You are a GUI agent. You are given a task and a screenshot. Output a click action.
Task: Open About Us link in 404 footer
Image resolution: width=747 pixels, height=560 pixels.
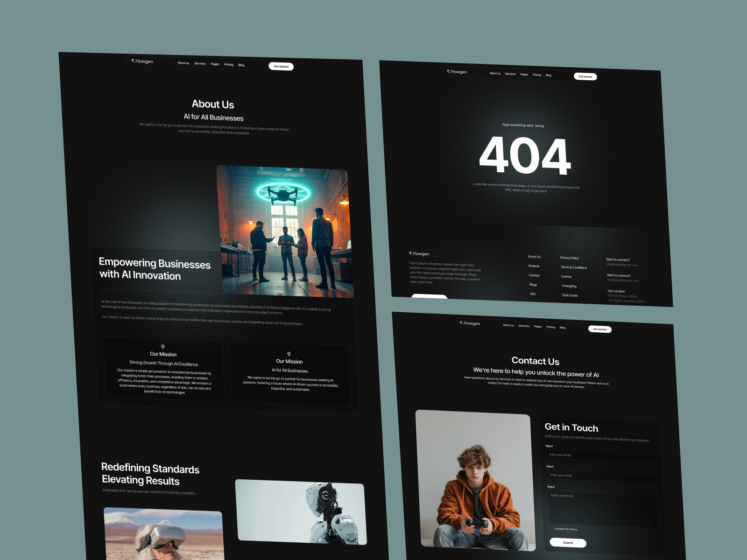pyautogui.click(x=534, y=257)
